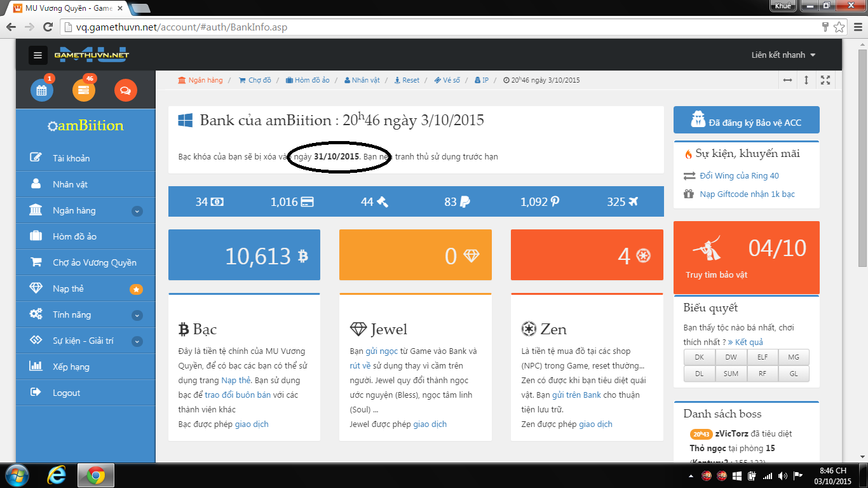
Task: Open Chợ đồ in breadcrumb menu
Action: pyautogui.click(x=255, y=80)
